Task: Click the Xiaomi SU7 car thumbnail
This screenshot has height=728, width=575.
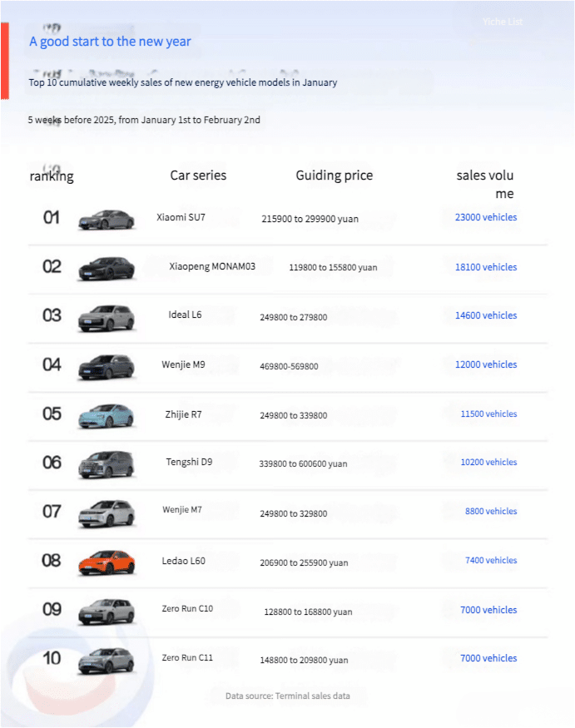Action: [107, 220]
